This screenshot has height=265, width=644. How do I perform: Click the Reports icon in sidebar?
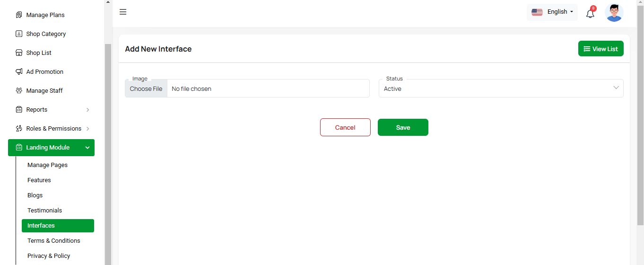(19, 110)
